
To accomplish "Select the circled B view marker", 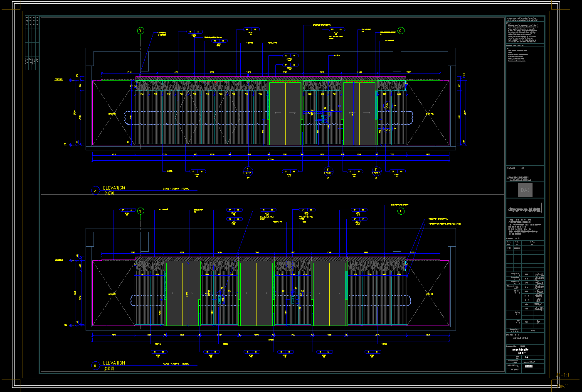I will pos(95,366).
